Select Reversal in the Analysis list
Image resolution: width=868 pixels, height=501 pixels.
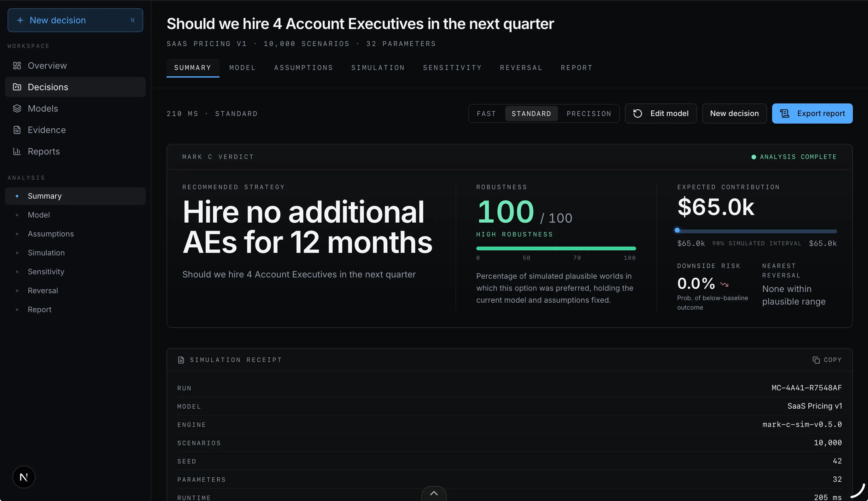(x=75, y=291)
